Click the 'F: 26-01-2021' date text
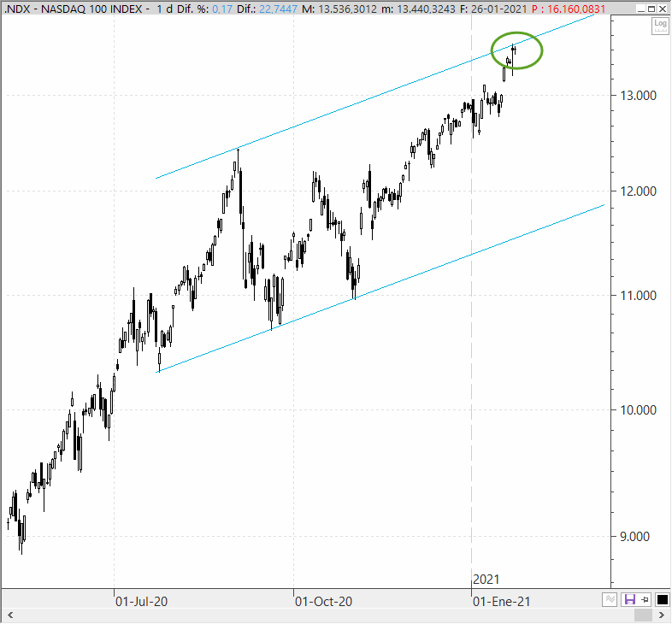The height and width of the screenshot is (624, 672). (x=492, y=9)
